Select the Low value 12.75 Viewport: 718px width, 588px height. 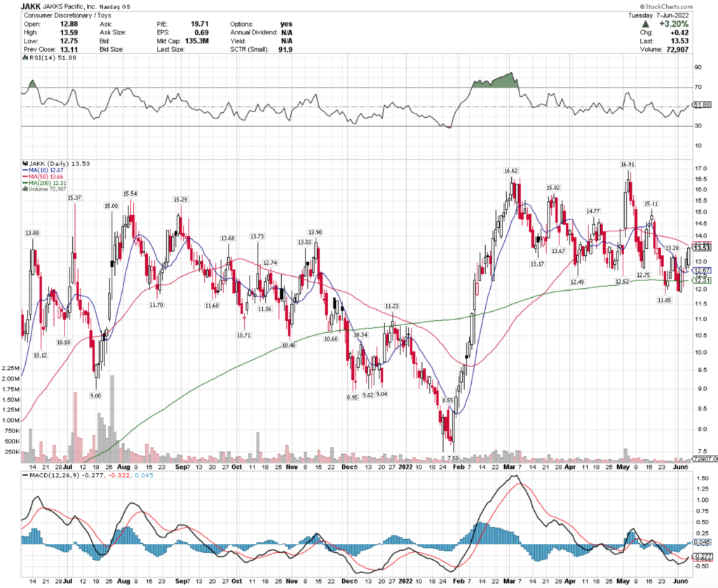click(x=69, y=41)
